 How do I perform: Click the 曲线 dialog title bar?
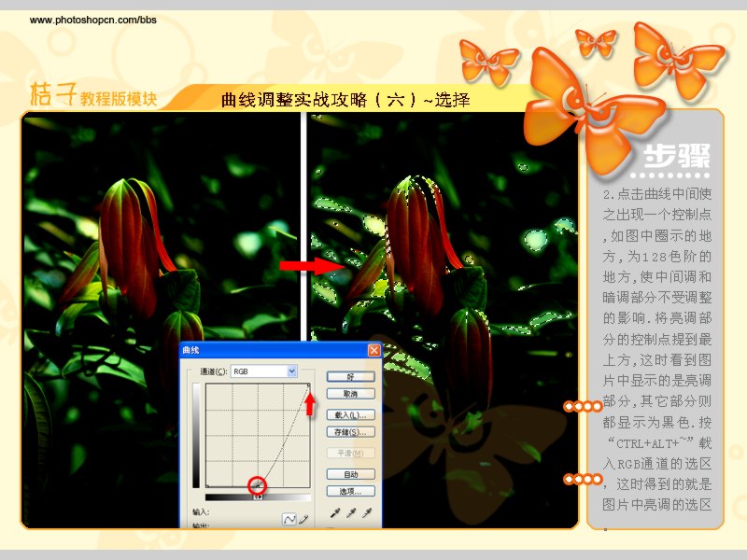[281, 350]
